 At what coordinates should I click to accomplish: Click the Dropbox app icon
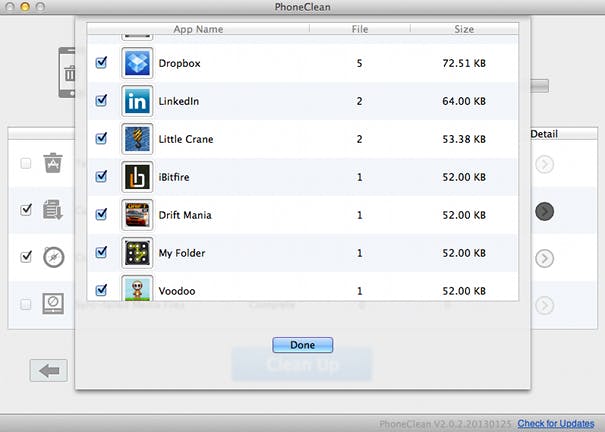137,63
